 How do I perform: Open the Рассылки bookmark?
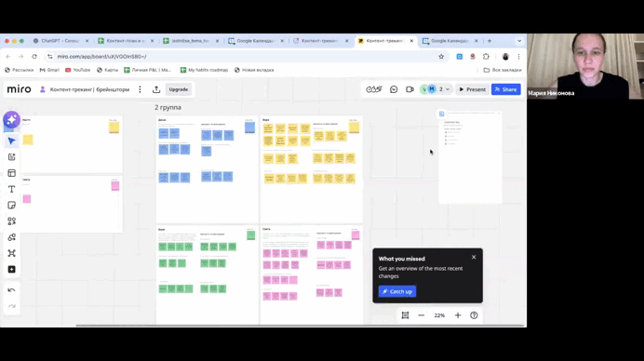pos(19,70)
